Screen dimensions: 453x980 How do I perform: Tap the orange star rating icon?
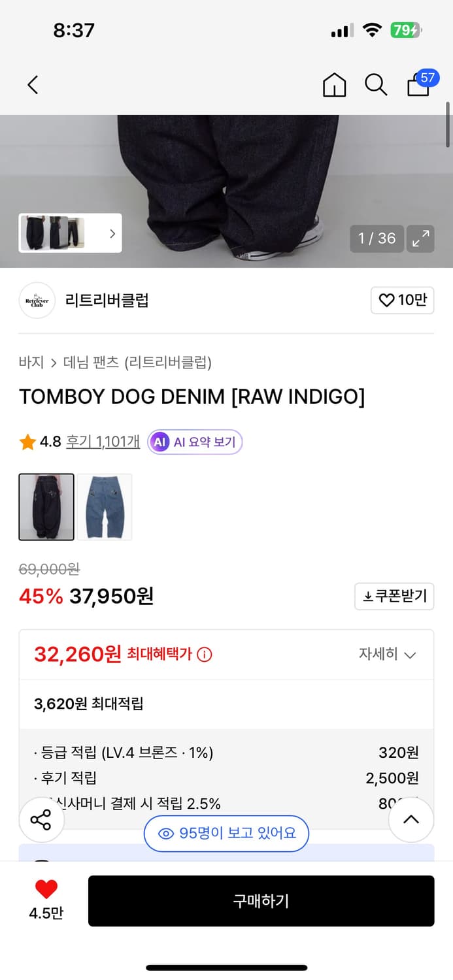pos(26,441)
